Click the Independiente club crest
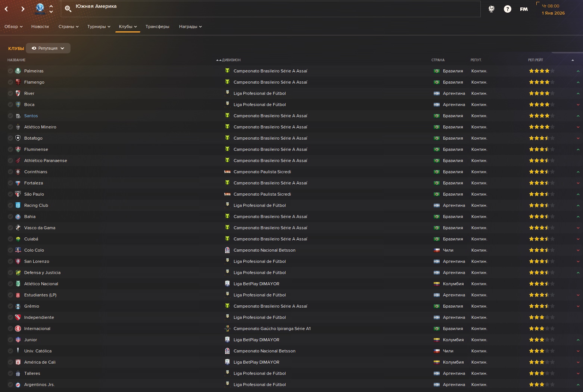Image resolution: width=583 pixels, height=392 pixels. [x=18, y=317]
